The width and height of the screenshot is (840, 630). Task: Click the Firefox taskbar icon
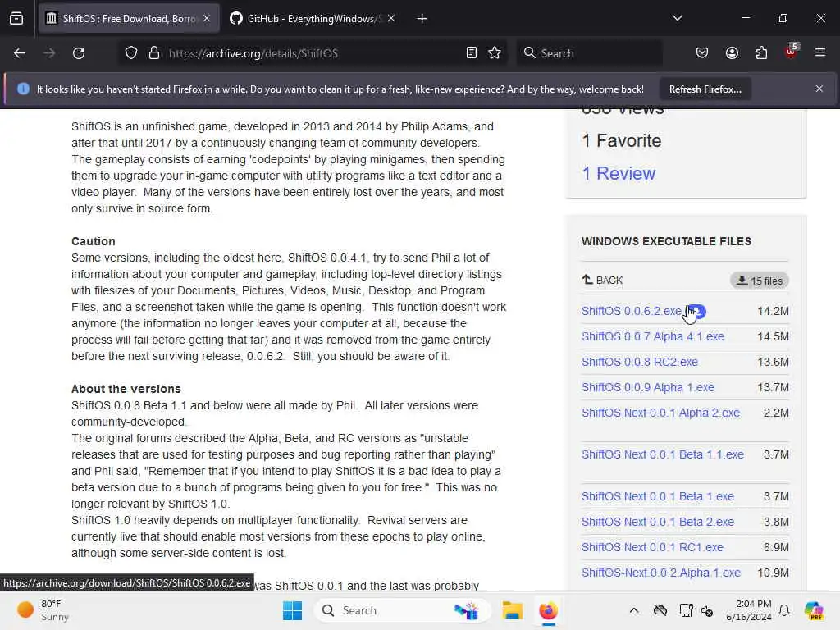548,610
